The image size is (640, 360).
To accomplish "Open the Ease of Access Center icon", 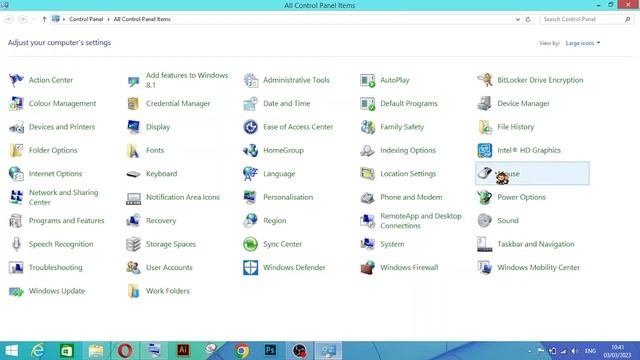I will (251, 127).
